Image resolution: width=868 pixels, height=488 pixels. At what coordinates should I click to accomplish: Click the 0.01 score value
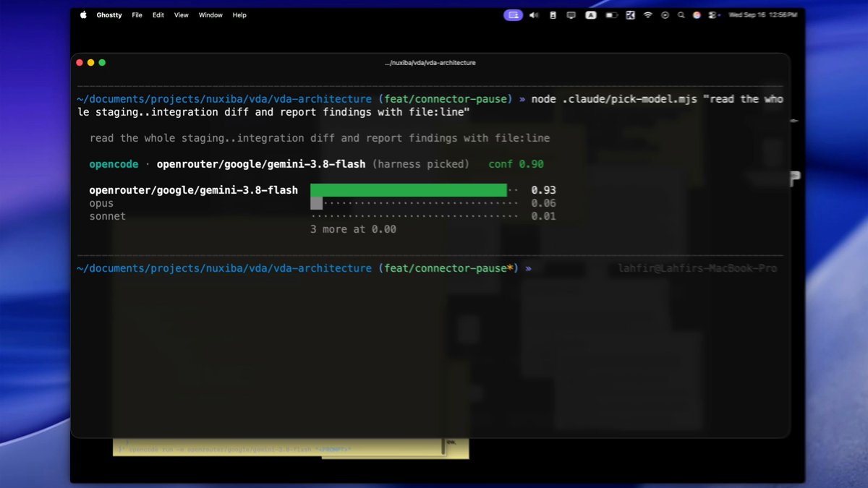543,216
